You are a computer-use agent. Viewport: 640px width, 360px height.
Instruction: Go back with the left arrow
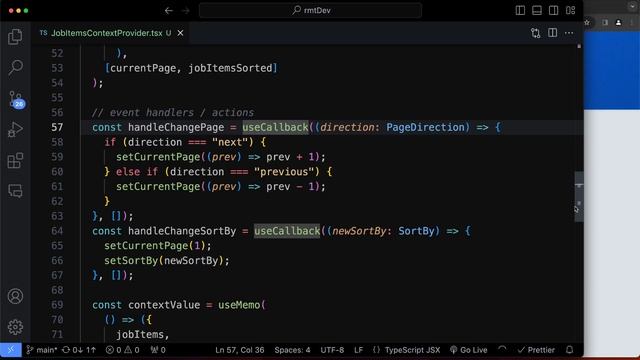click(x=169, y=11)
